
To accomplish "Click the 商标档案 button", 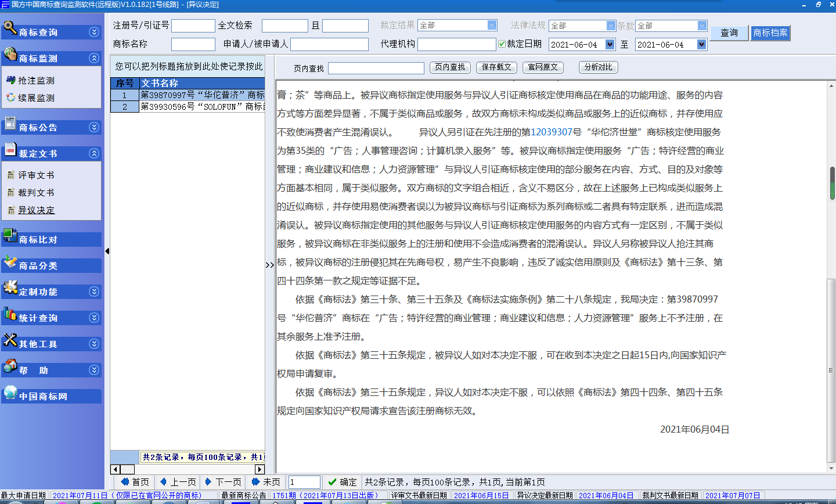I will (x=770, y=33).
